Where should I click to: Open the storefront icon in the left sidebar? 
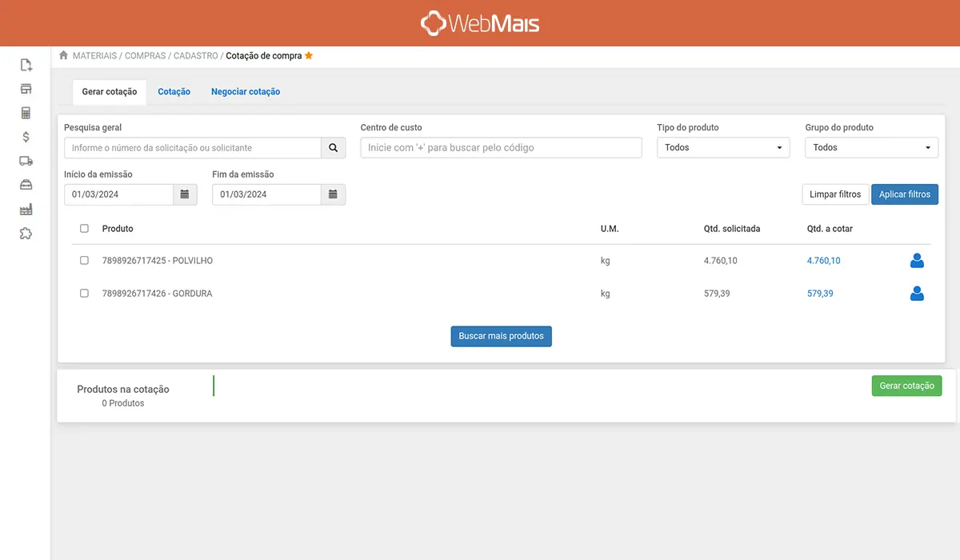pyautogui.click(x=26, y=89)
